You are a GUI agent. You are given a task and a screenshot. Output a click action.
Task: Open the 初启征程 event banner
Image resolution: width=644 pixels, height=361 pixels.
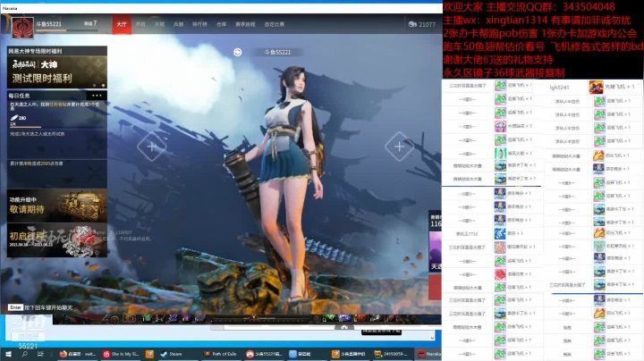pos(57,240)
